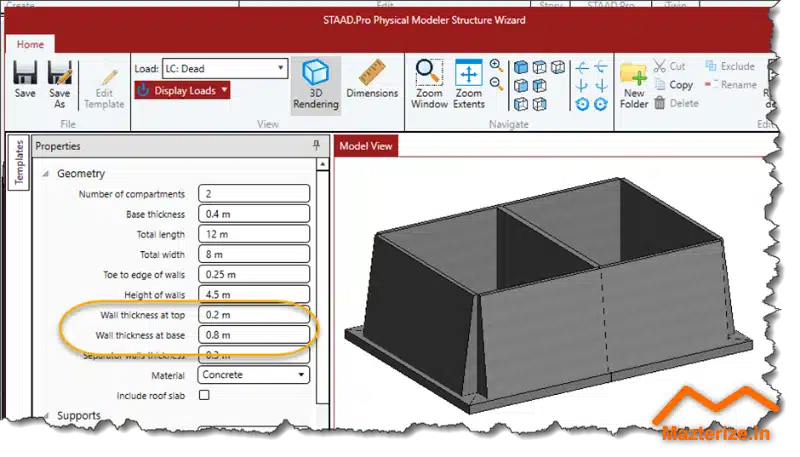
Task: Click the Supports heading text
Action: pyautogui.click(x=79, y=416)
